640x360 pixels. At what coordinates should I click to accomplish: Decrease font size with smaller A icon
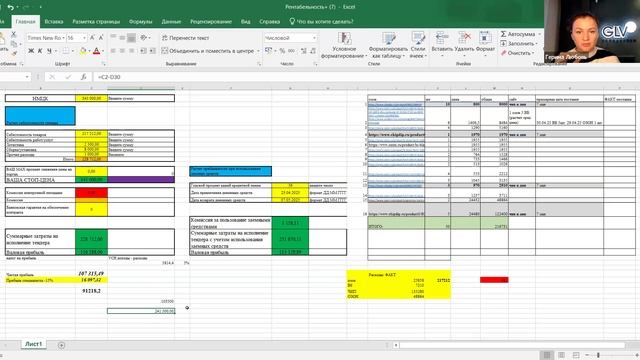pyautogui.click(x=101, y=38)
